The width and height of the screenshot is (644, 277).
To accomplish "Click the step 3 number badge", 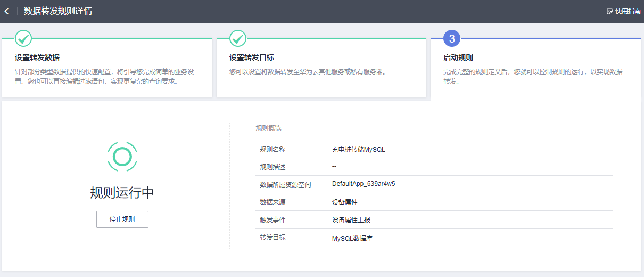I will coord(452,38).
